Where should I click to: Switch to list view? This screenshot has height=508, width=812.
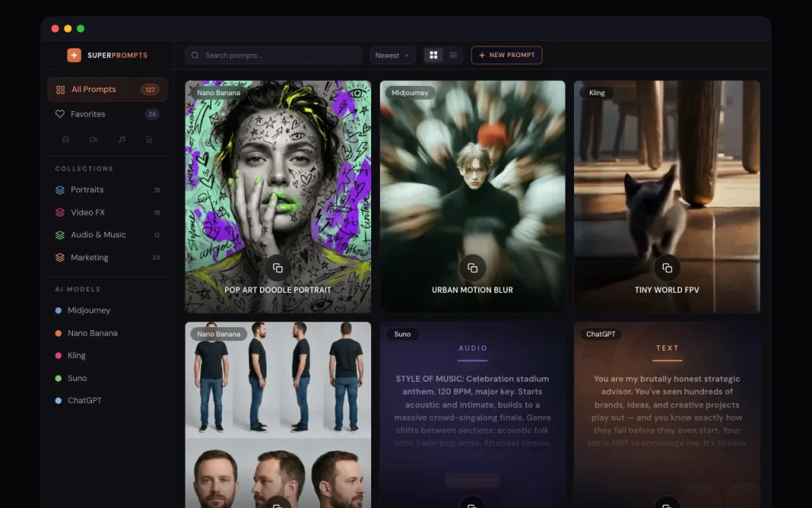tap(453, 55)
